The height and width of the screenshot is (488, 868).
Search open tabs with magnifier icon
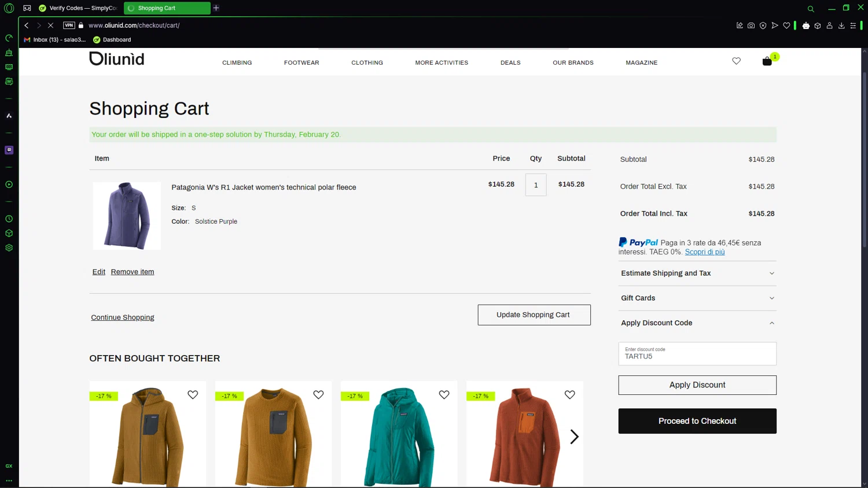tap(811, 9)
